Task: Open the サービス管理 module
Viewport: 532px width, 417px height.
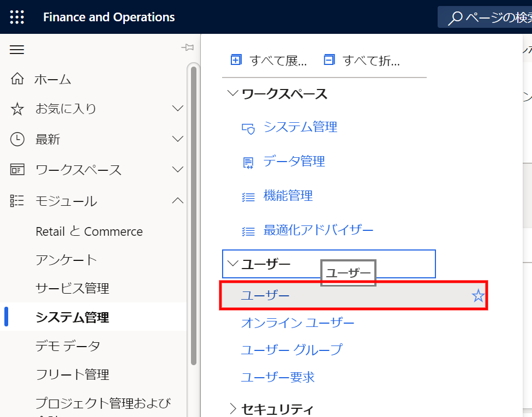Action: pyautogui.click(x=72, y=288)
